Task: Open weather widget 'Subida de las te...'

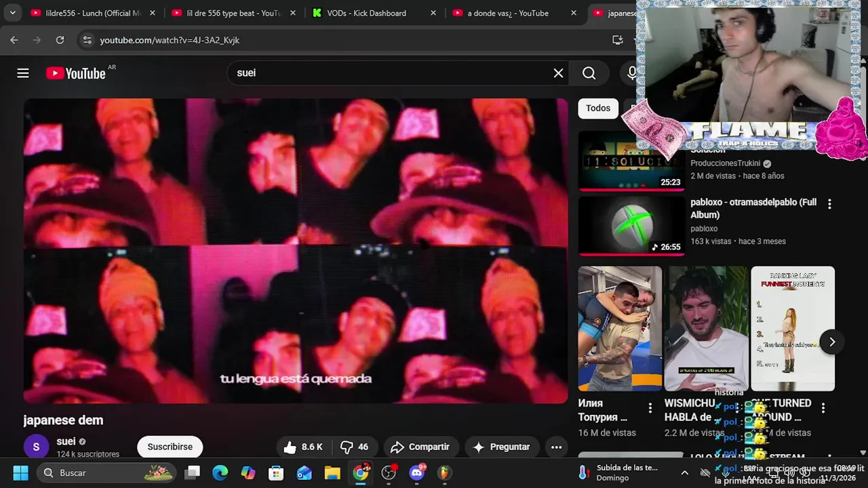Action: [x=619, y=472]
